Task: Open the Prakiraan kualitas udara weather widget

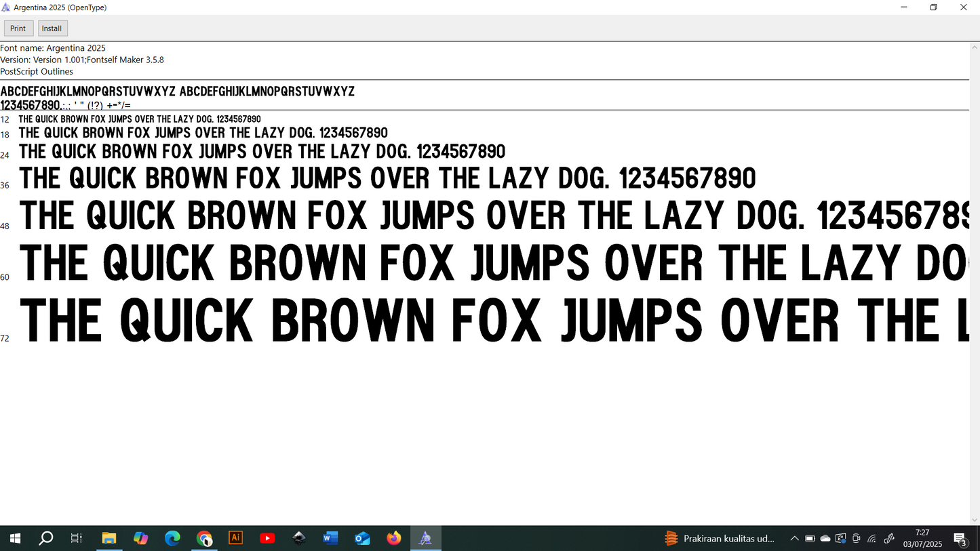Action: [x=720, y=538]
